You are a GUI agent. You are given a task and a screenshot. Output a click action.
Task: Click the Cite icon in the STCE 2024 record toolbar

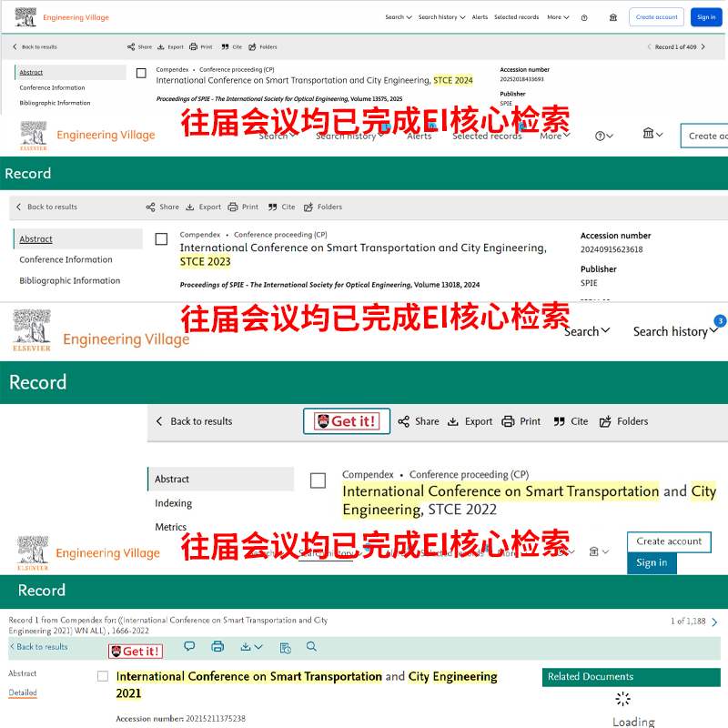pos(225,47)
